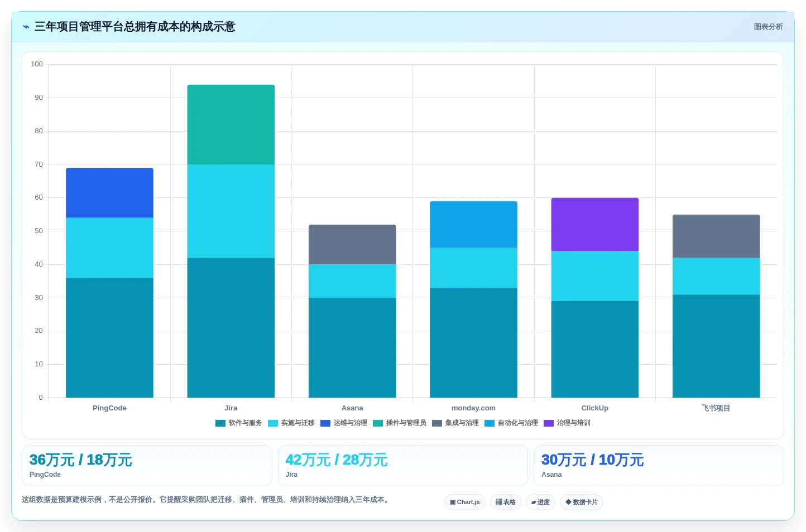Click the 飞书项目 x-axis label

pyautogui.click(x=716, y=408)
